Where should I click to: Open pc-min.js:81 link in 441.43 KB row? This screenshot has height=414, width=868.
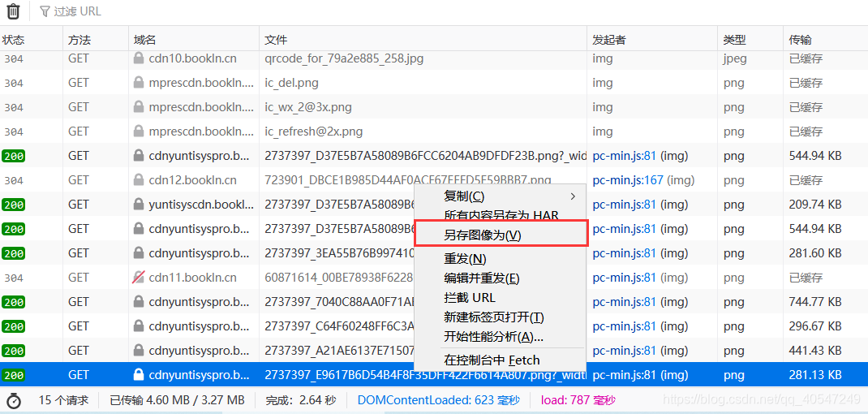[x=625, y=351]
